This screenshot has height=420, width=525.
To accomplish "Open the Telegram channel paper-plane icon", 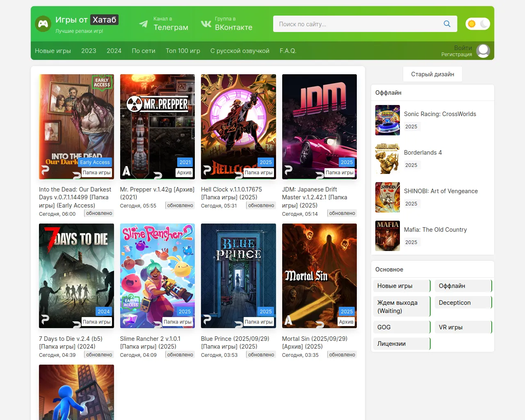I will tap(143, 24).
